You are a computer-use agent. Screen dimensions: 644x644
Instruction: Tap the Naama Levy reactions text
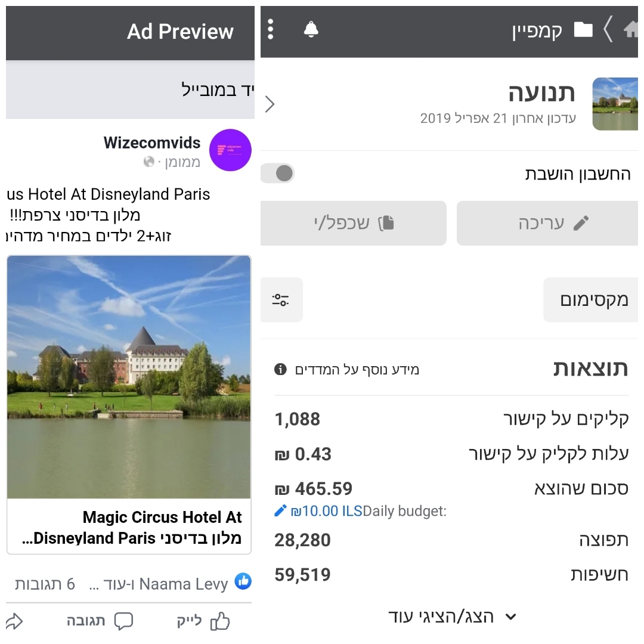click(159, 584)
